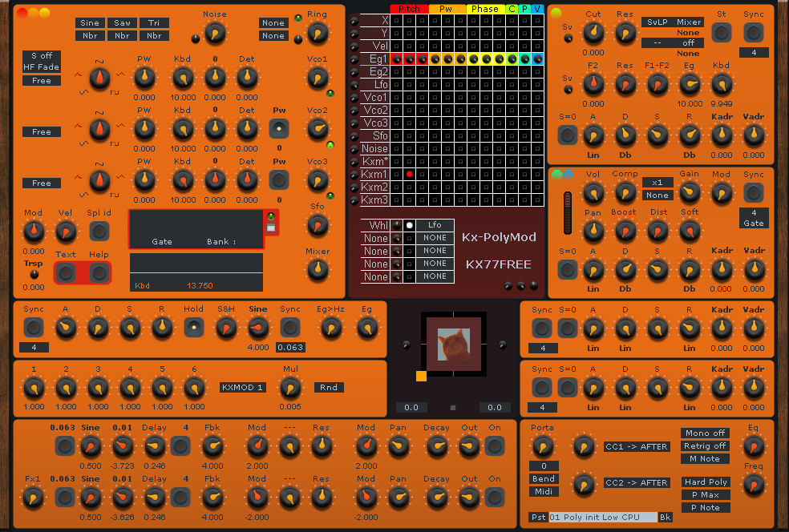Toggle the Hold button
Viewport: 789px width, 532px height.
tap(193, 327)
